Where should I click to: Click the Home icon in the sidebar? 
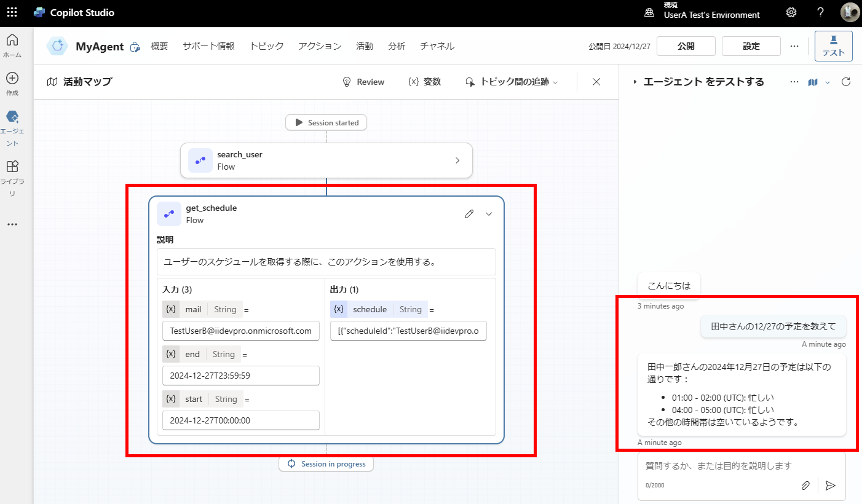[x=12, y=41]
